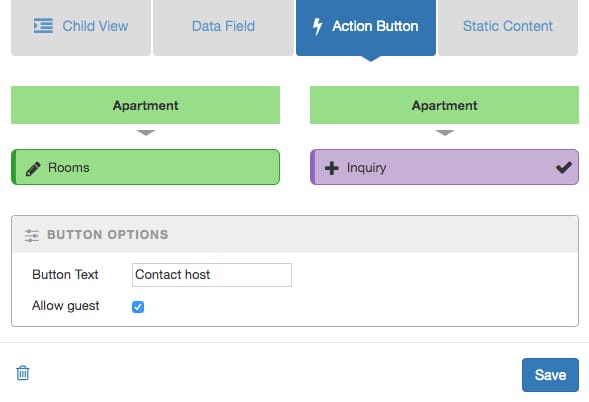This screenshot has width=589, height=402.
Task: Click the plus icon on Inquiry
Action: pyautogui.click(x=332, y=168)
